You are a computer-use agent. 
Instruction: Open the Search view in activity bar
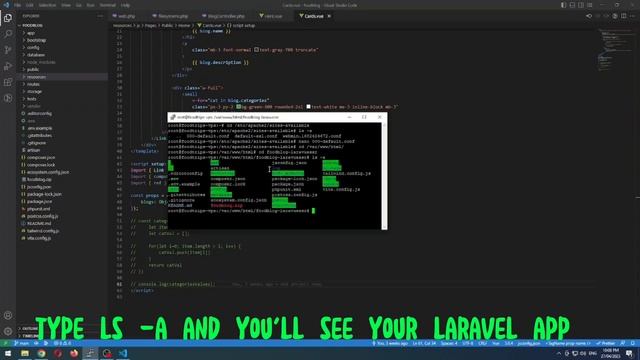tap(8, 34)
